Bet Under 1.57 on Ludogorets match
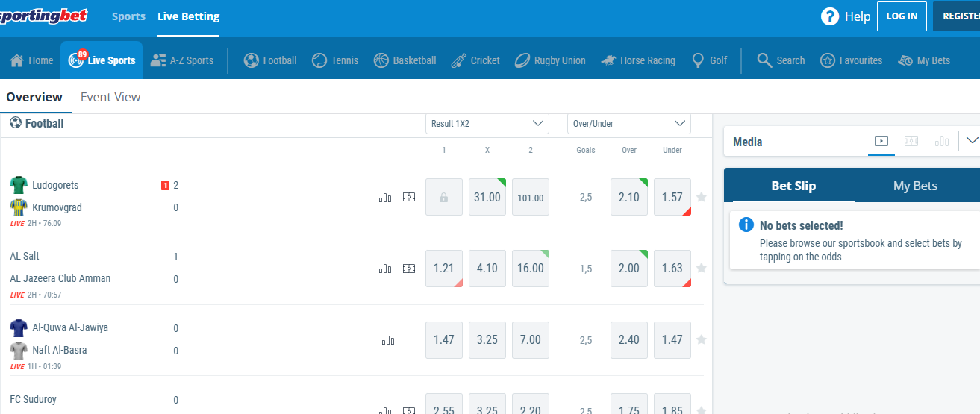This screenshot has width=980, height=414. 672,197
